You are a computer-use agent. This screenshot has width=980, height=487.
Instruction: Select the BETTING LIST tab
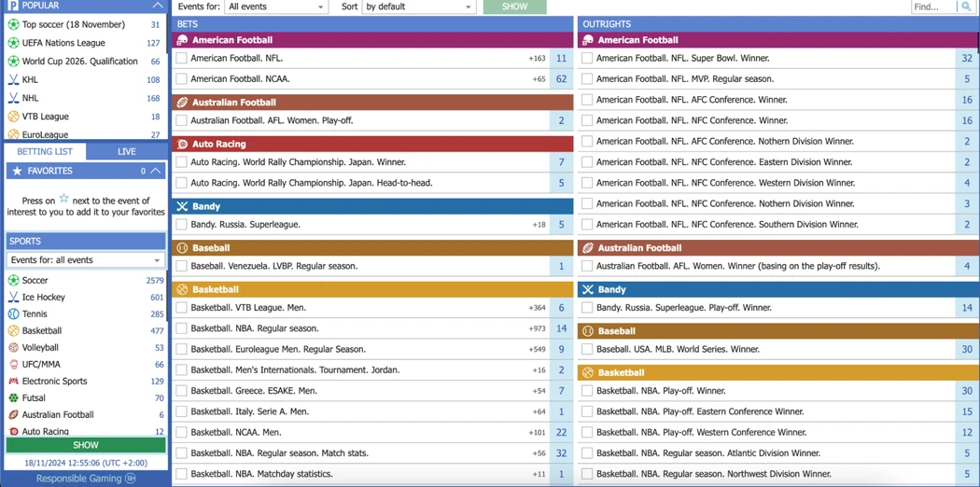click(45, 151)
